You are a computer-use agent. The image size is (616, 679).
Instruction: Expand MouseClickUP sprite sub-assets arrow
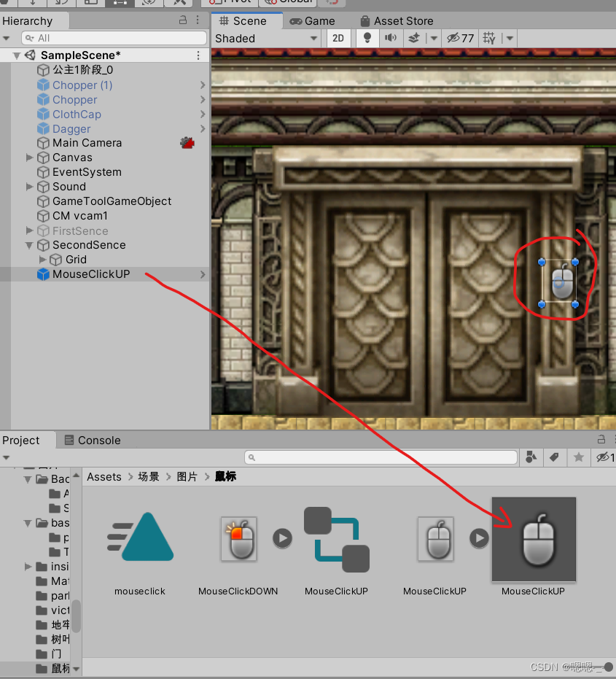(x=479, y=538)
